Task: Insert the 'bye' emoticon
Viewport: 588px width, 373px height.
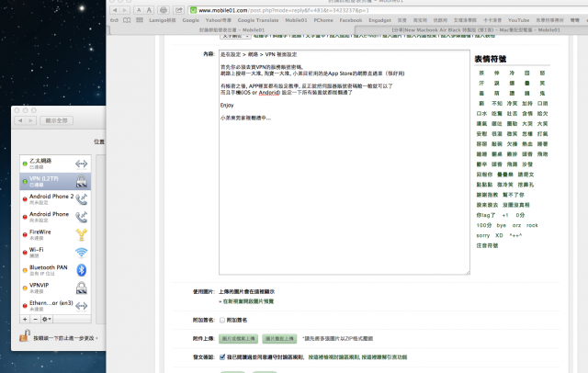Action: (x=502, y=225)
